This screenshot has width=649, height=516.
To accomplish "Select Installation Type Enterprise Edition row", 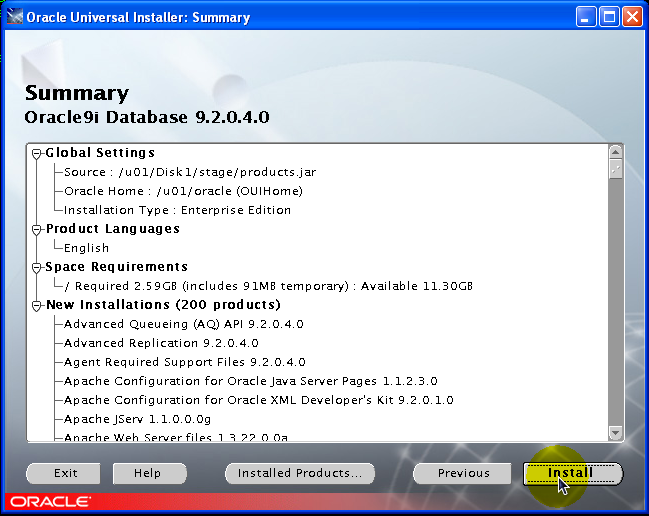I will tap(177, 210).
